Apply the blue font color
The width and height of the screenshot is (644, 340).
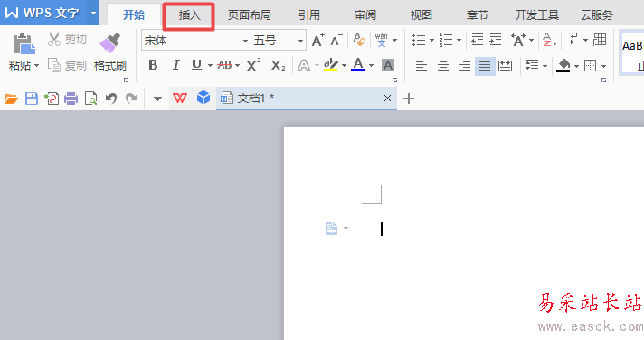click(358, 65)
